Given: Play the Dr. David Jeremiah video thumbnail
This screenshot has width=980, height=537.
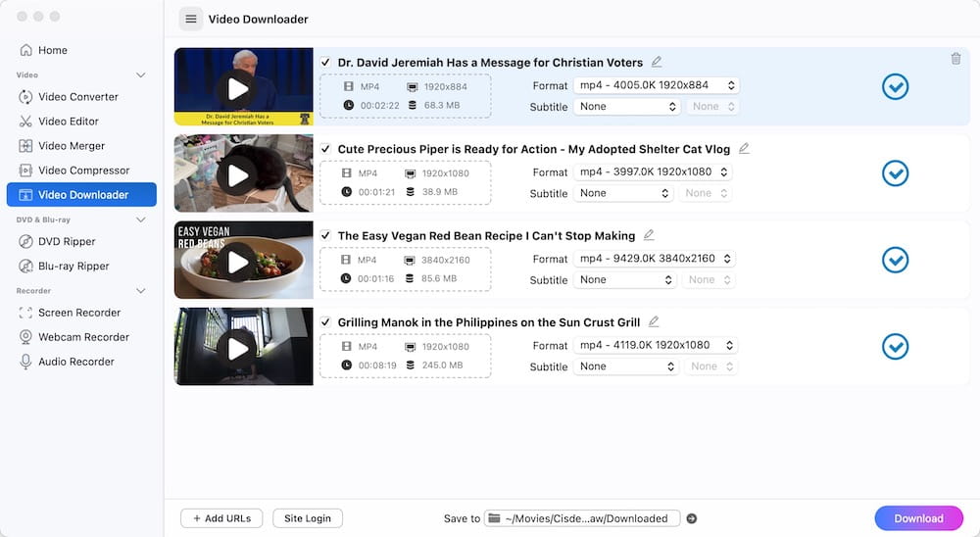Looking at the screenshot, I should coord(237,89).
